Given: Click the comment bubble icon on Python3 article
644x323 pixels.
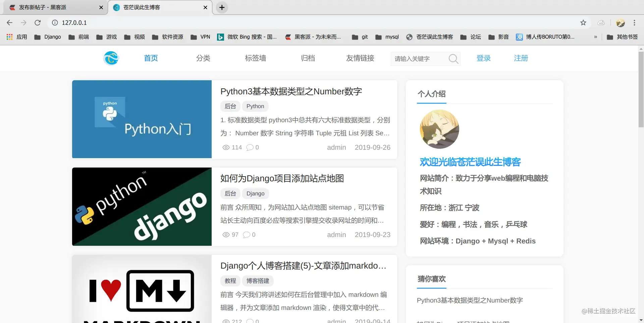Looking at the screenshot, I should coord(250,147).
